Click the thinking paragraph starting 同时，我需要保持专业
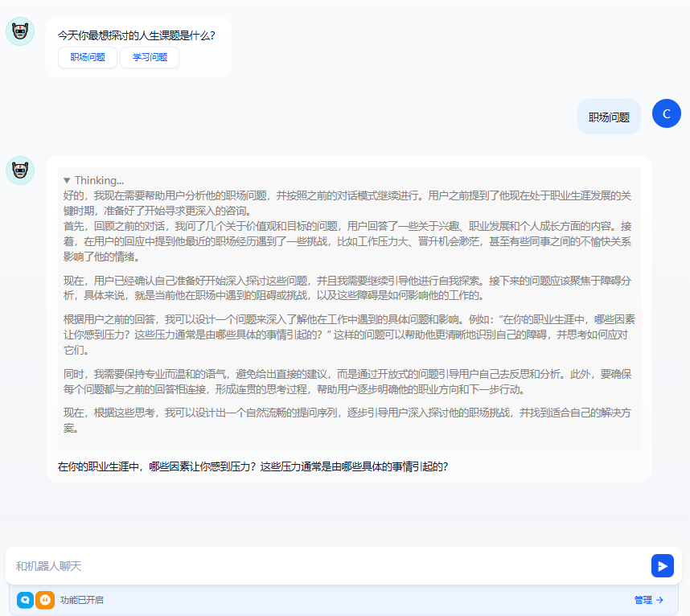This screenshot has width=690, height=616. click(348, 382)
